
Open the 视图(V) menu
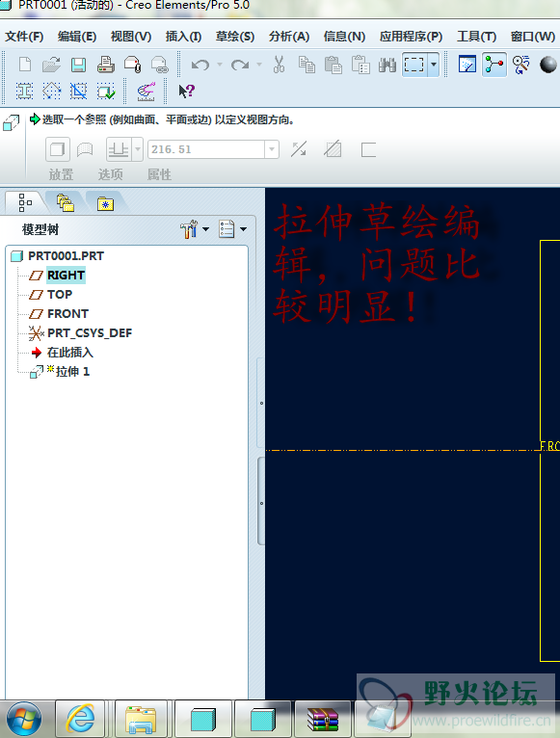(x=131, y=37)
